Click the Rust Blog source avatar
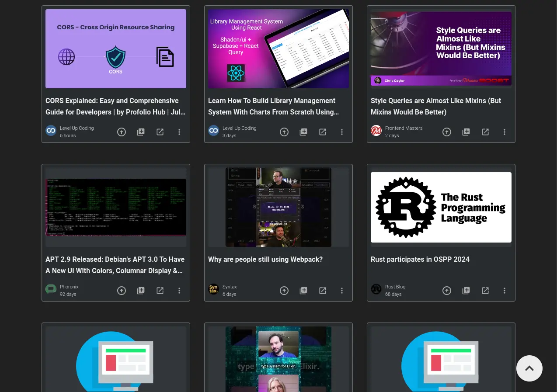This screenshot has width=557, height=392. 376,289
